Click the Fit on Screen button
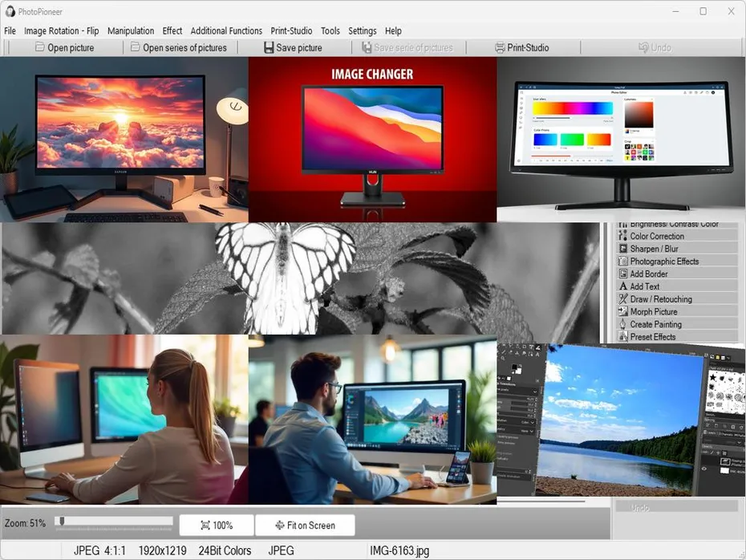The image size is (746, 560). (x=305, y=526)
